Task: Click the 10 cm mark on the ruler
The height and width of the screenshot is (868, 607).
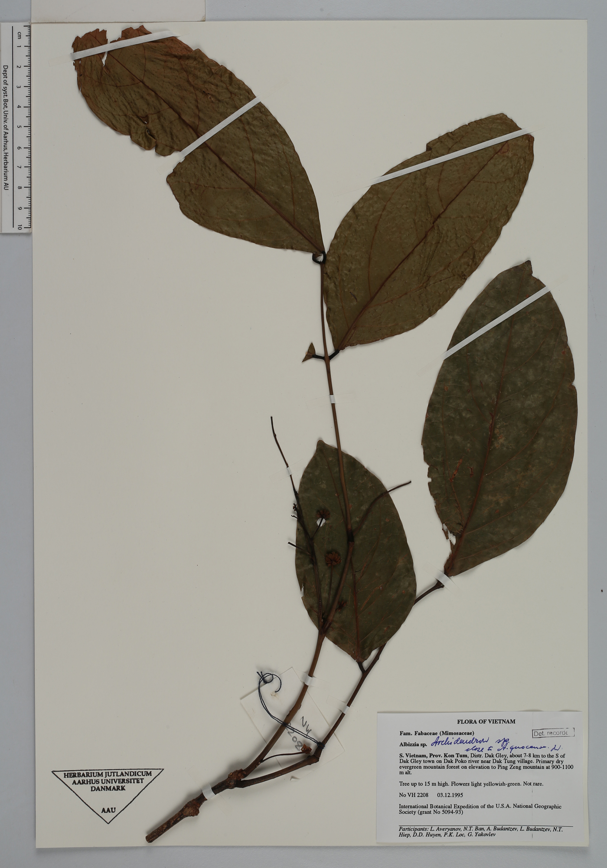Action: coord(20,226)
